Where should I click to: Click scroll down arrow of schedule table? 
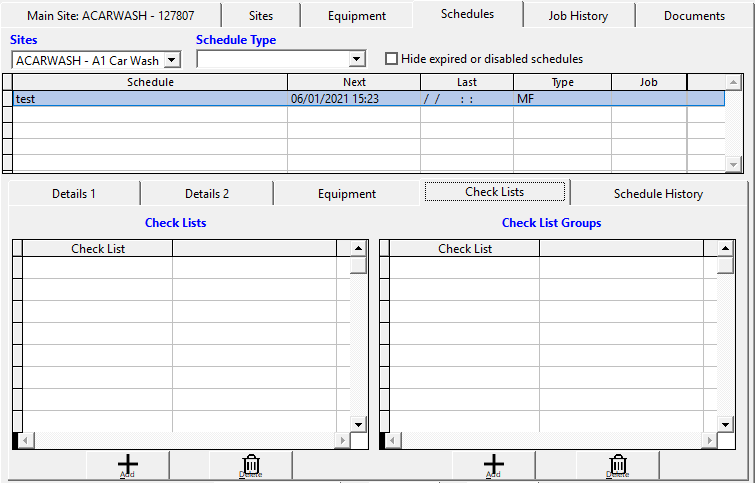pos(733,164)
